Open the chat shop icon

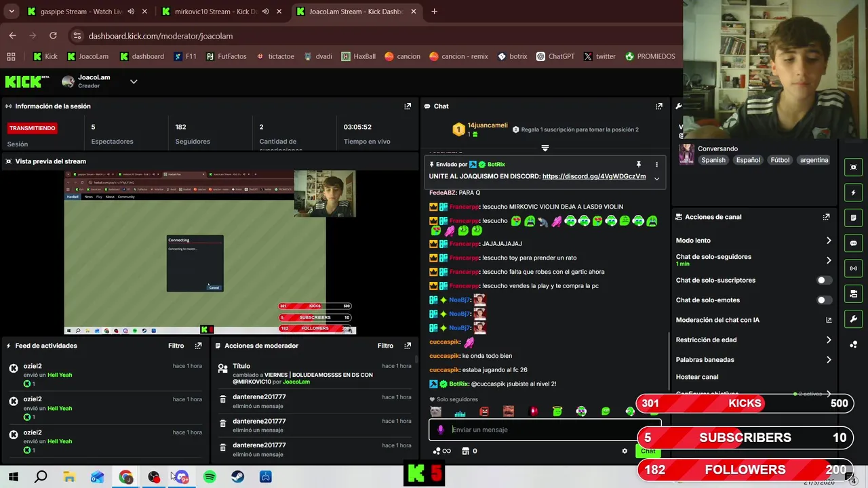465,451
